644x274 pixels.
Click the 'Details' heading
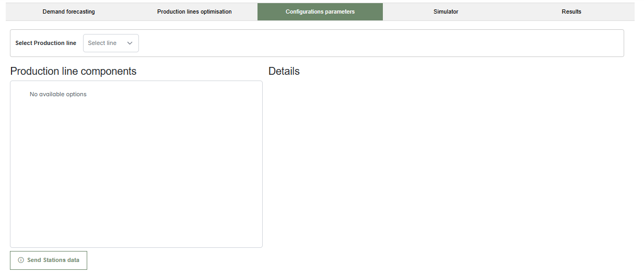pos(284,71)
